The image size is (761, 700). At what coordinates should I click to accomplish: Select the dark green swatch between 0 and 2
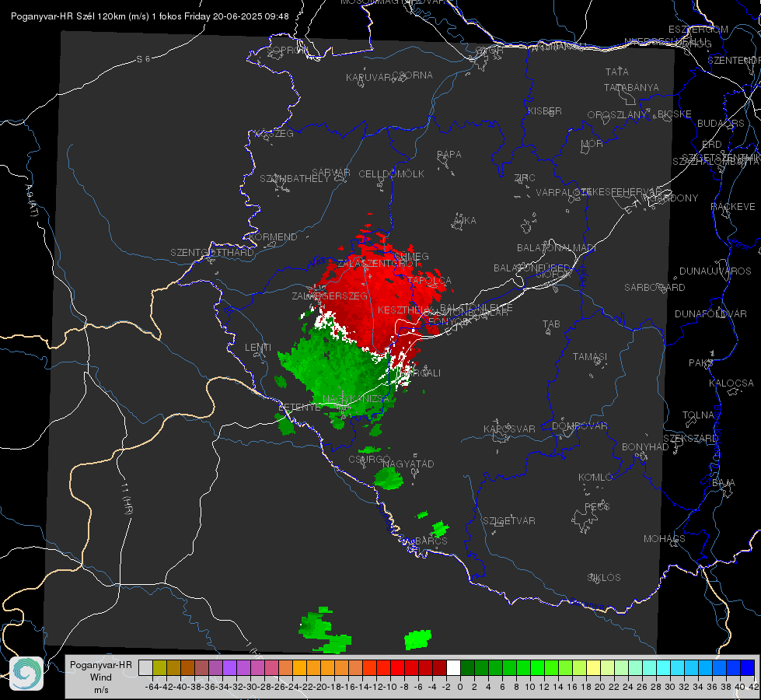pyautogui.click(x=467, y=667)
